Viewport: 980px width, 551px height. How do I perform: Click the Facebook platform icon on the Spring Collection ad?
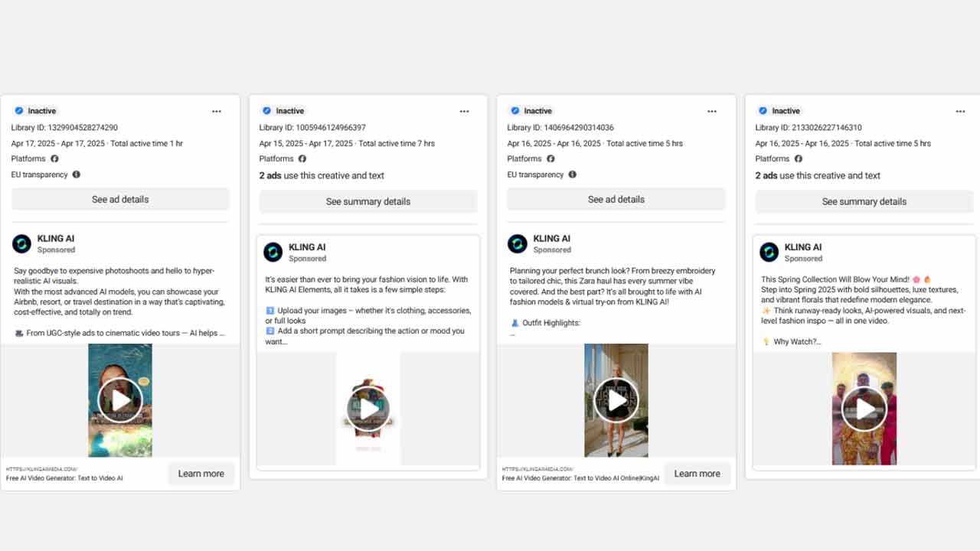[x=799, y=159]
